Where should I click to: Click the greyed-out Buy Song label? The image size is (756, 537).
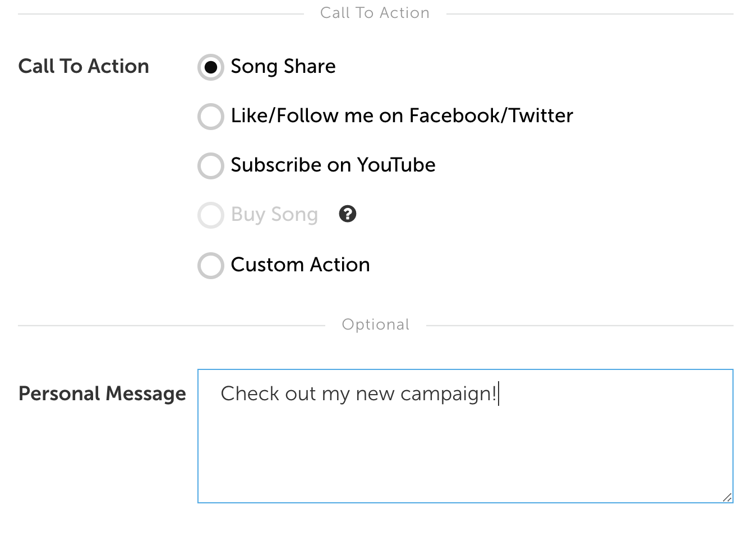(x=274, y=215)
